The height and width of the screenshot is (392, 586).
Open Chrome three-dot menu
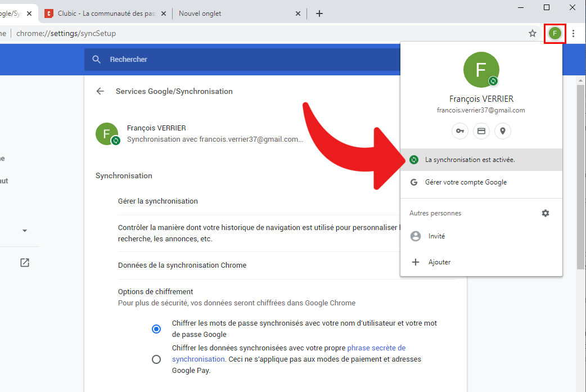(x=573, y=34)
